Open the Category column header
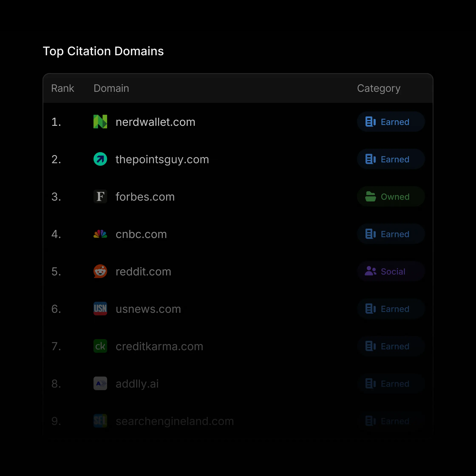This screenshot has height=476, width=476. [379, 88]
